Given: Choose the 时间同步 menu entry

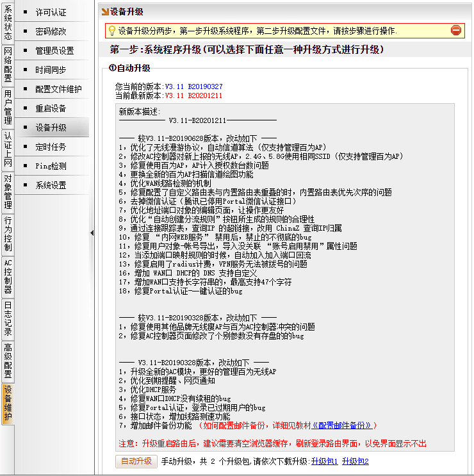Looking at the screenshot, I should 51,70.
